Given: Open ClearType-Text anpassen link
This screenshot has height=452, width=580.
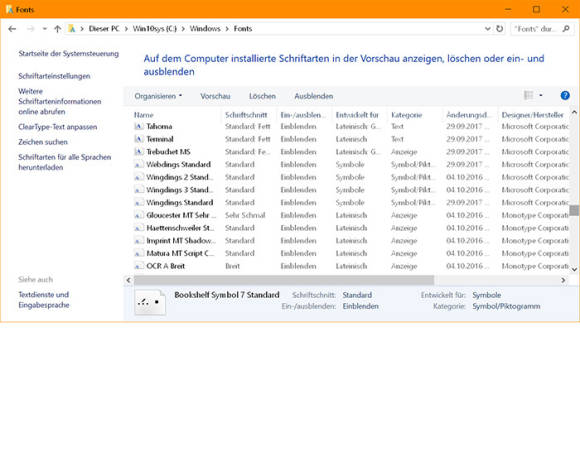Looking at the screenshot, I should (x=58, y=127).
